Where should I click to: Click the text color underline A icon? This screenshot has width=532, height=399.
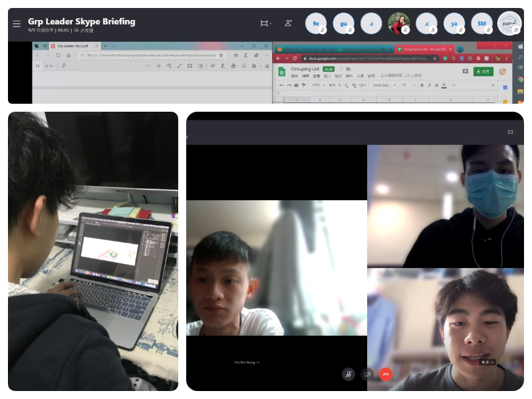click(444, 85)
